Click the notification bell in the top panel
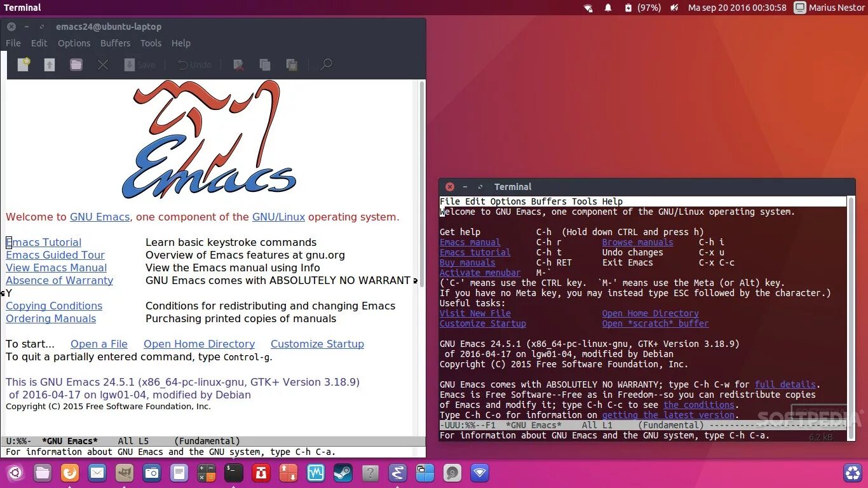 point(608,8)
